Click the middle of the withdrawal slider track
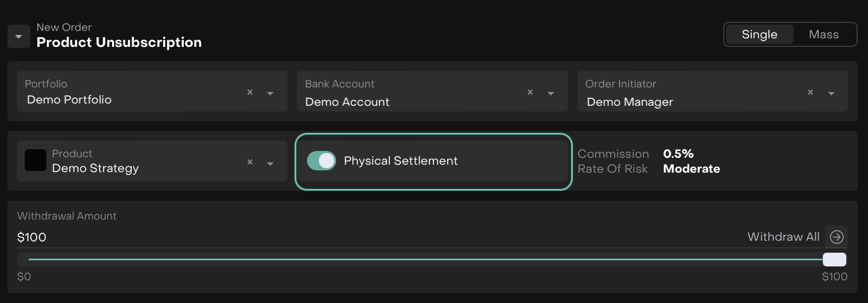The height and width of the screenshot is (303, 868). click(x=426, y=260)
